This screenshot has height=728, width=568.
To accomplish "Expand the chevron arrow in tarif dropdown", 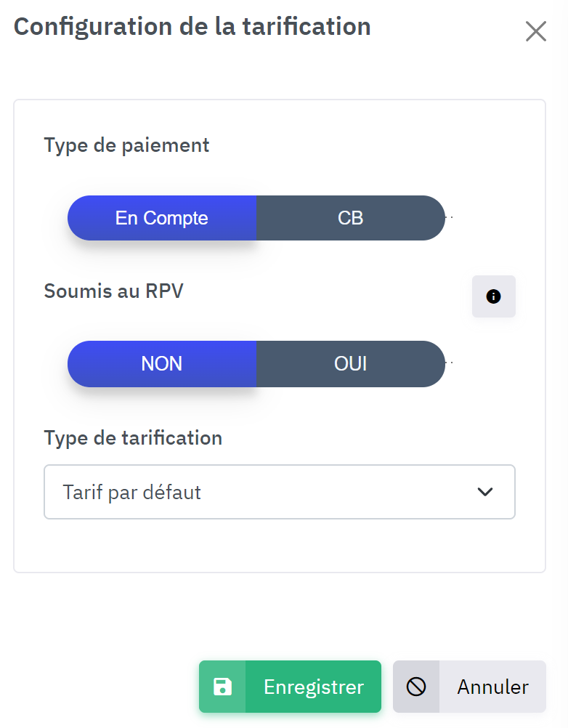I will point(485,492).
